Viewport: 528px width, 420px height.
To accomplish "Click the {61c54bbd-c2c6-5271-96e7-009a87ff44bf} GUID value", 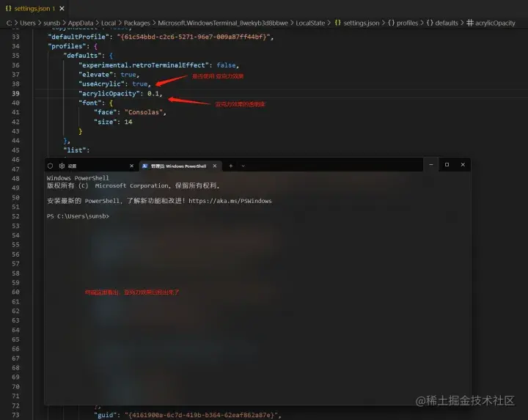I will 194,37.
